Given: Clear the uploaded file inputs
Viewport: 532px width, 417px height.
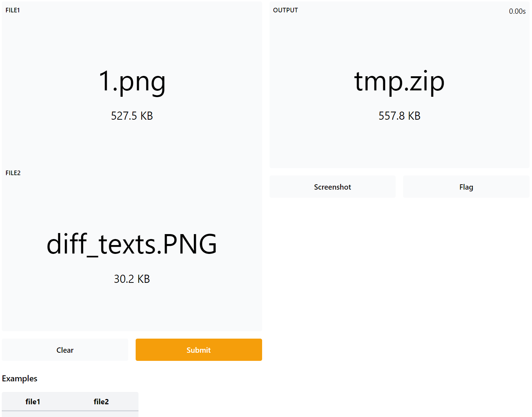Looking at the screenshot, I should (x=65, y=350).
